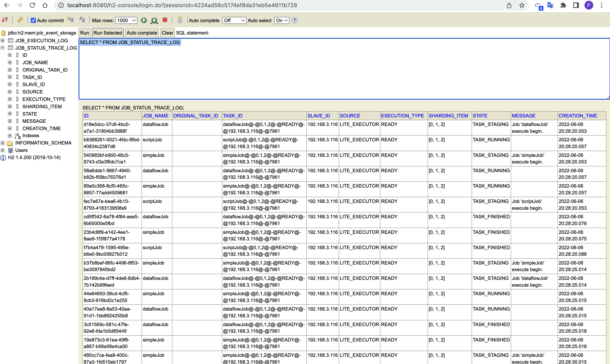Click the Commit icon

(x=82, y=20)
